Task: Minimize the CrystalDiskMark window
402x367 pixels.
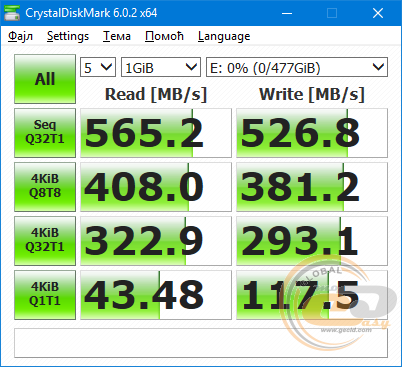Action: point(287,13)
